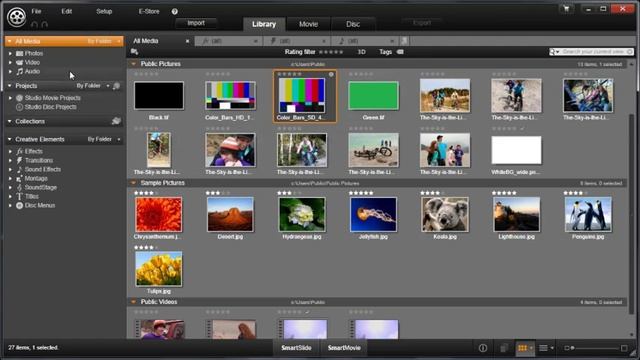
Task: Switch to the Movie tab
Action: pyautogui.click(x=309, y=24)
